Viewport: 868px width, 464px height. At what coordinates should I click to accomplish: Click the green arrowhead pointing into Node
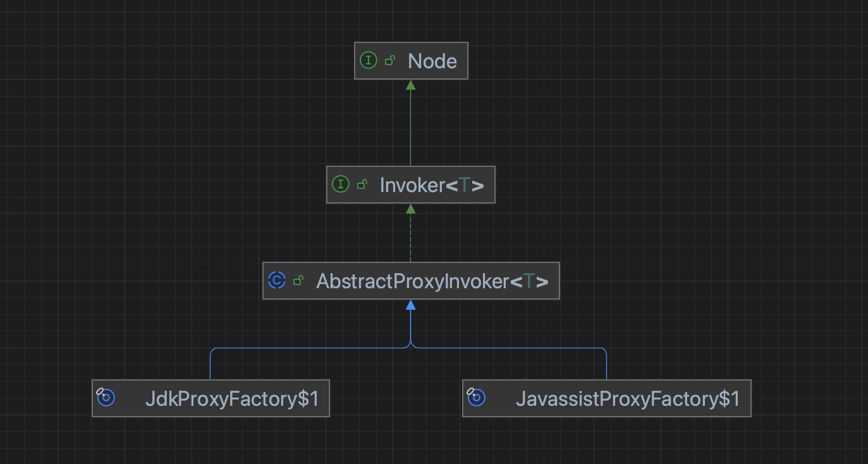click(x=410, y=85)
